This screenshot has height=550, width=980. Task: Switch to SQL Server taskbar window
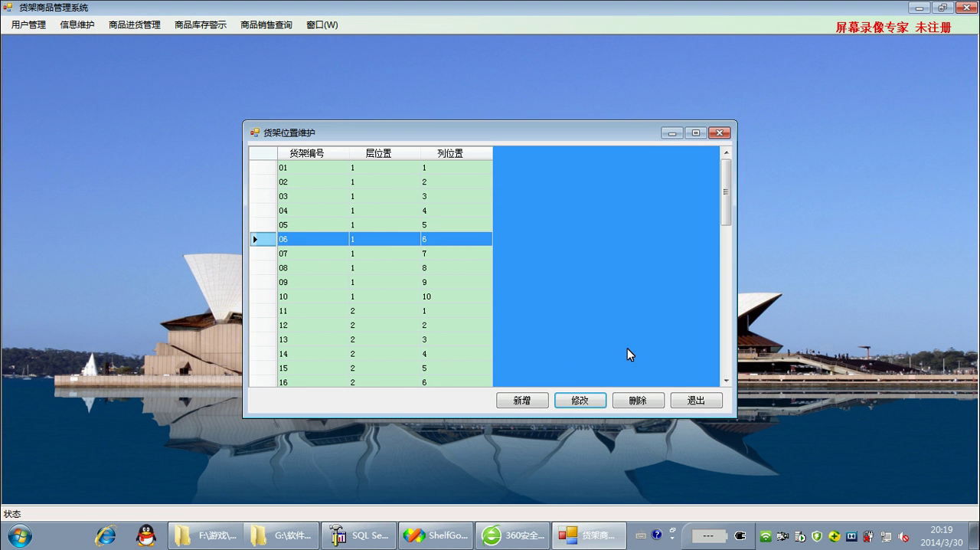click(x=359, y=535)
